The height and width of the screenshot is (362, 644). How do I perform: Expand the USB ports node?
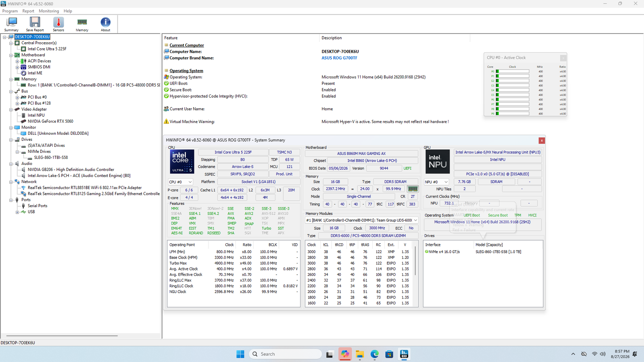pyautogui.click(x=17, y=212)
